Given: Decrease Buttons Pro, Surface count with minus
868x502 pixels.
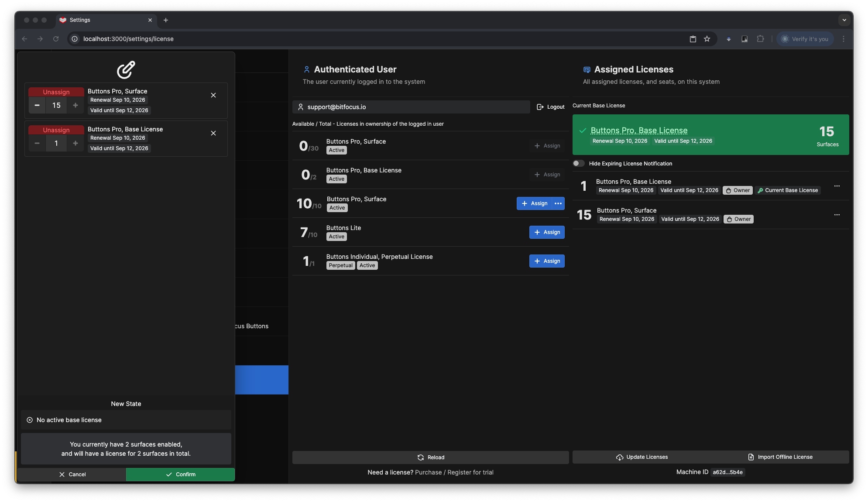Looking at the screenshot, I should [x=37, y=105].
